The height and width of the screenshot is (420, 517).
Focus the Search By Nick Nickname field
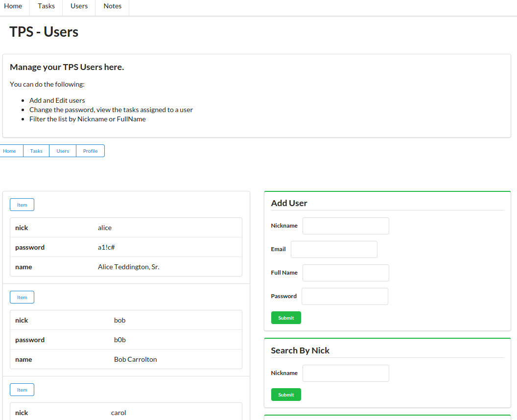click(x=346, y=373)
